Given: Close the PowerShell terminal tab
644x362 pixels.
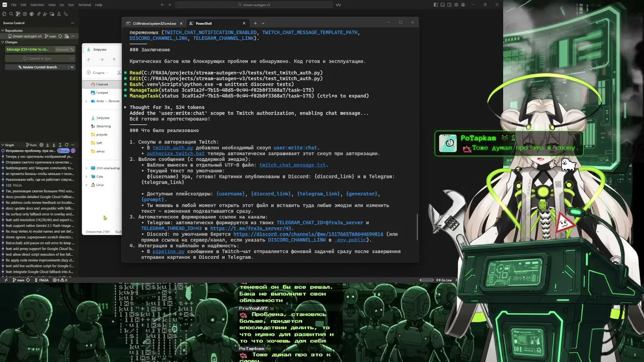Looking at the screenshot, I should tap(244, 23).
